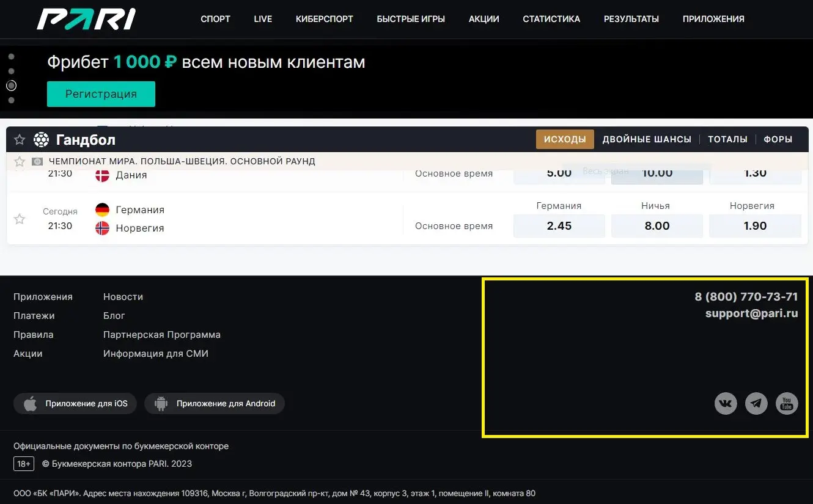
Task: Switch to the ФОРЫ tab
Action: 778,139
